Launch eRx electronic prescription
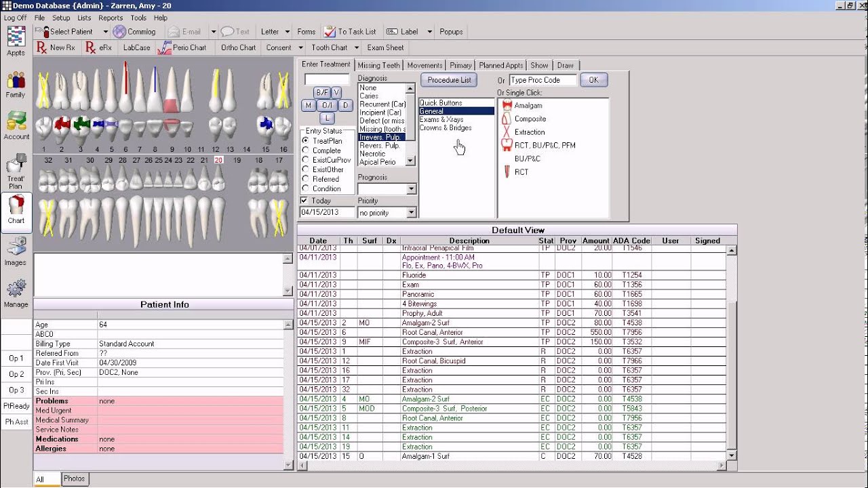The height and width of the screenshot is (488, 868). [99, 48]
